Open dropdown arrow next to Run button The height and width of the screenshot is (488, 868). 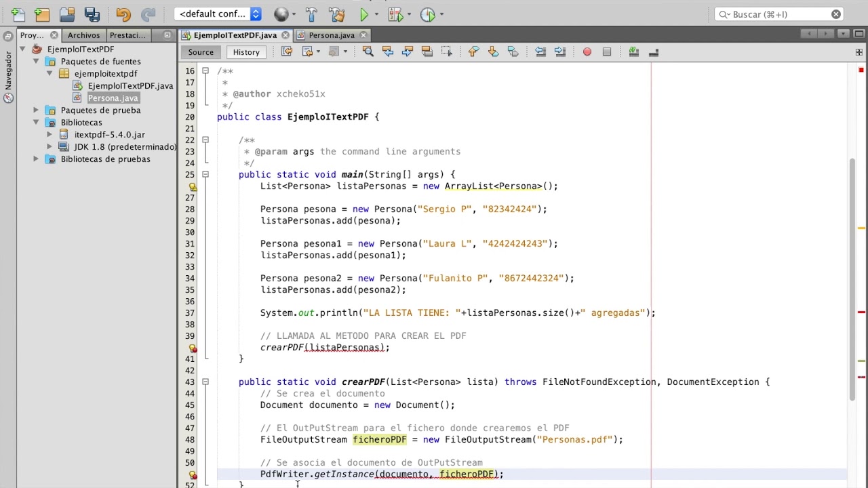tap(377, 15)
